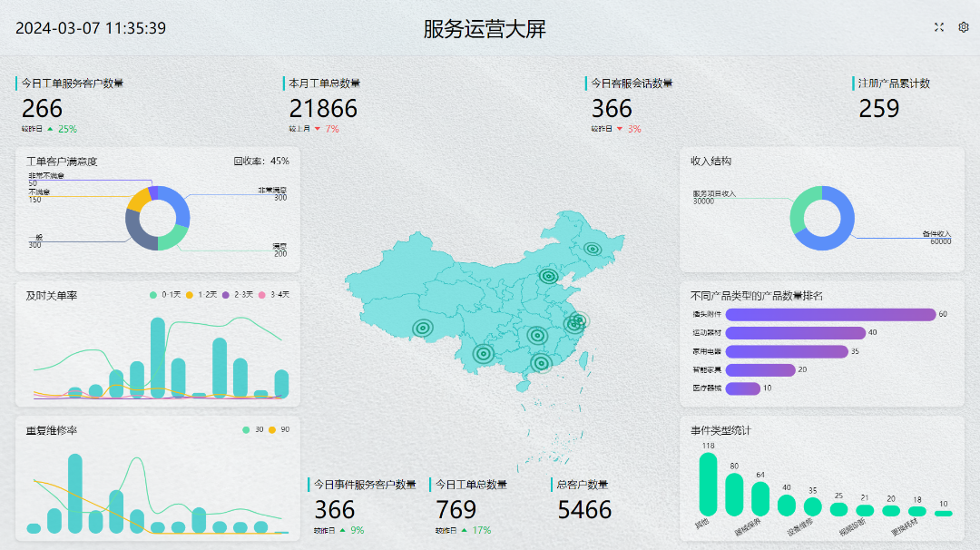Click the ripple marker in Tibet
980x550 pixels.
[x=423, y=328]
